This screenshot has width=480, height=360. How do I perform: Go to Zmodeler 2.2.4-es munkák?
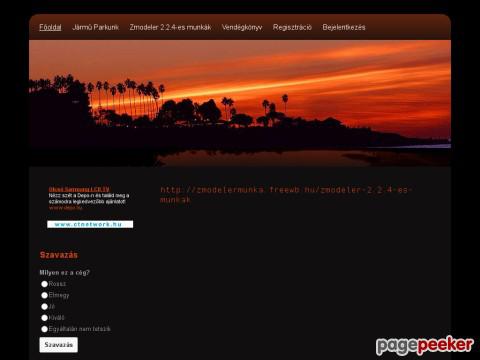pyautogui.click(x=170, y=27)
